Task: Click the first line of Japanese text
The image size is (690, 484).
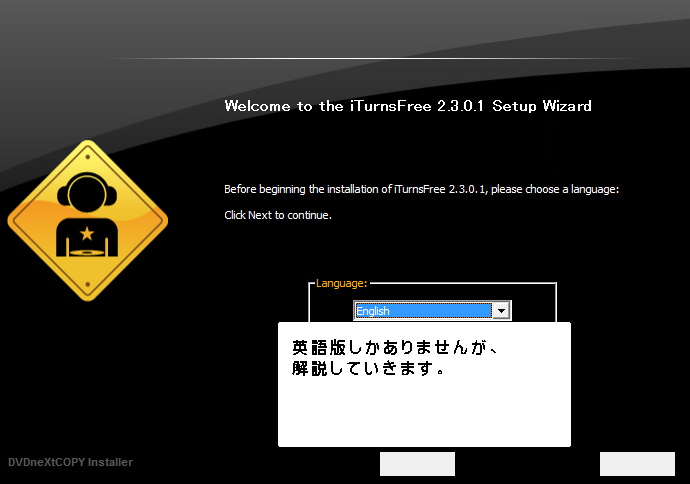Action: click(394, 348)
